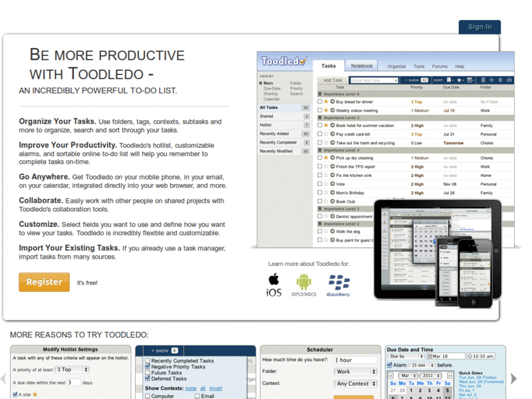This screenshot has width=532, height=399.
Task: Check the Email context checkbox
Action: tap(197, 396)
